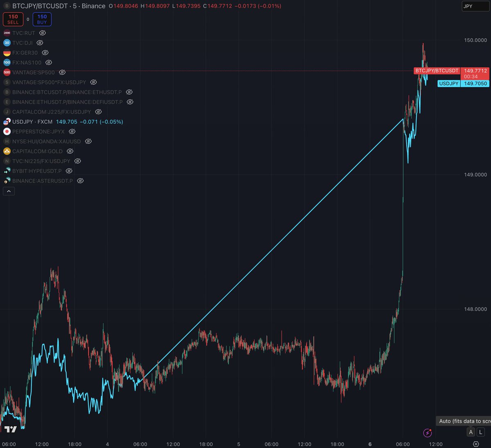
Task: Click the 149.0000 price axis label
Action: click(475, 175)
